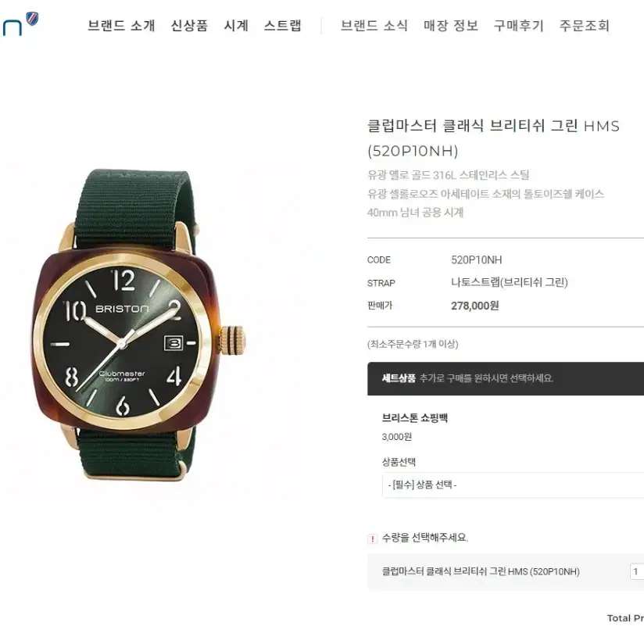The height and width of the screenshot is (644, 644).
Task: Click the red exclamation notice icon
Action: (x=372, y=538)
